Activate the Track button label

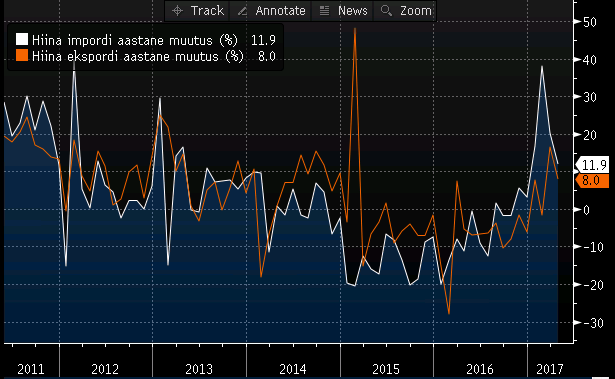207,11
